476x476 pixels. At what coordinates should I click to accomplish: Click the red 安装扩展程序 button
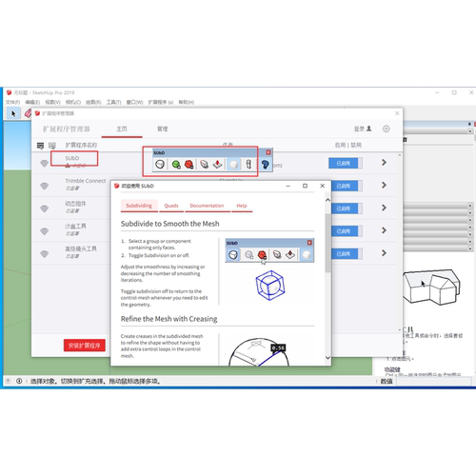click(85, 346)
